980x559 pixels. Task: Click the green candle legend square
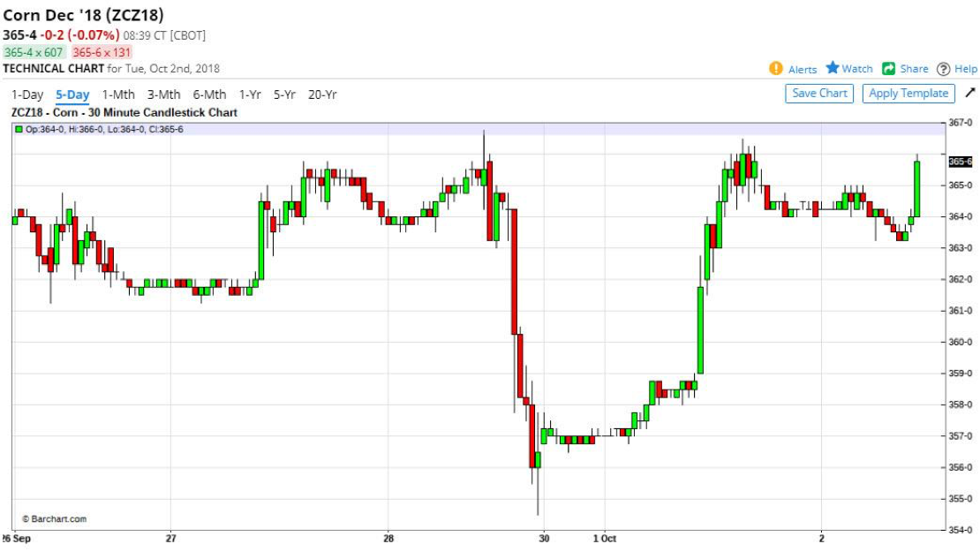pyautogui.click(x=19, y=130)
